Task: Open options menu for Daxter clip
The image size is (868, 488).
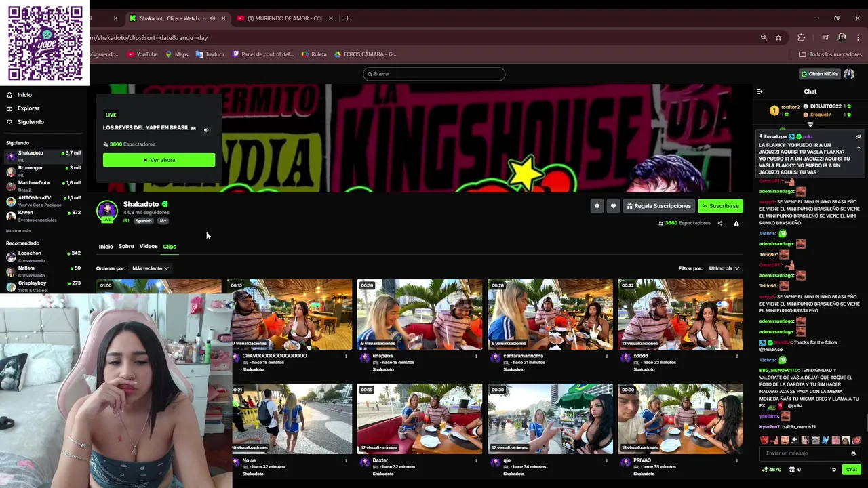Action: click(x=476, y=460)
